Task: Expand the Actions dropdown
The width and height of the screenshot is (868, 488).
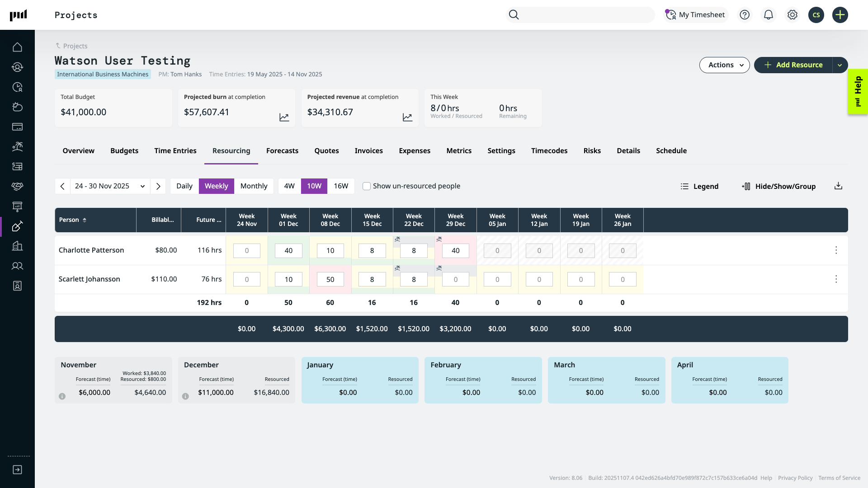Action: [724, 65]
